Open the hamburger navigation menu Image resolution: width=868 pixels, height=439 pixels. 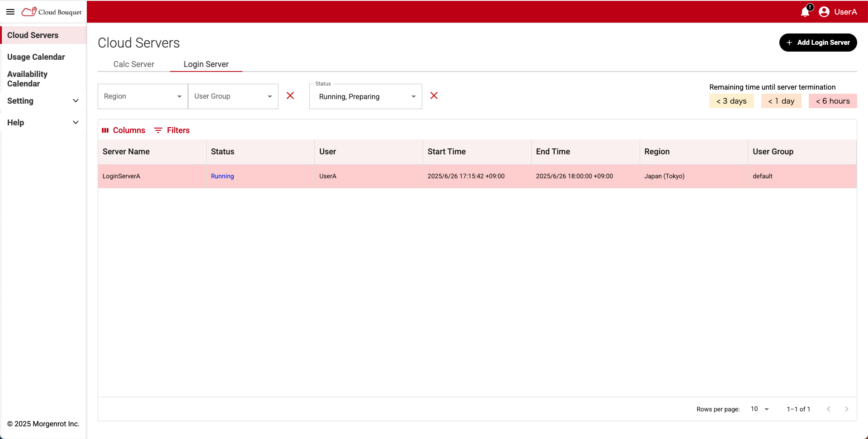click(x=10, y=12)
